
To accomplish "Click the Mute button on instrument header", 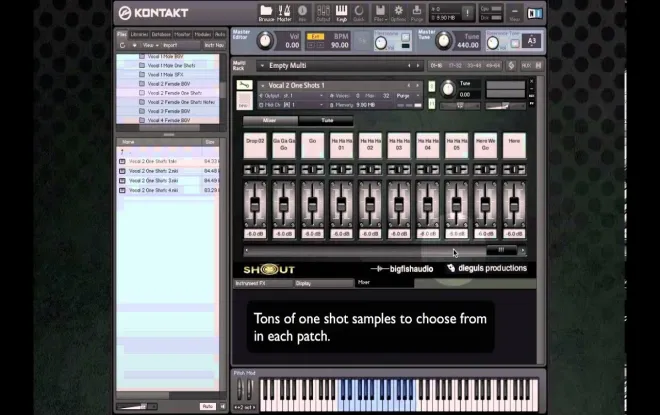I will tap(431, 103).
